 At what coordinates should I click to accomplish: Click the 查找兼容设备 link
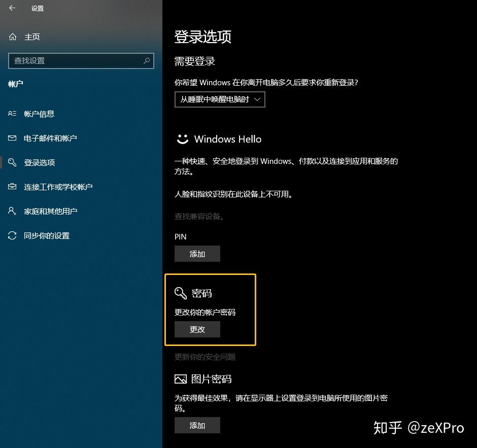pyautogui.click(x=199, y=216)
